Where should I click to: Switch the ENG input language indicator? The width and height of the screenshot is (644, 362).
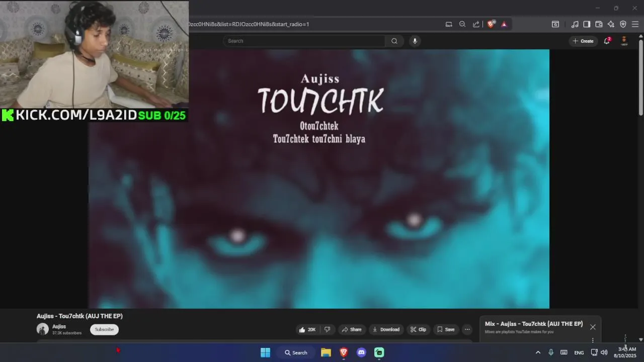point(579,352)
